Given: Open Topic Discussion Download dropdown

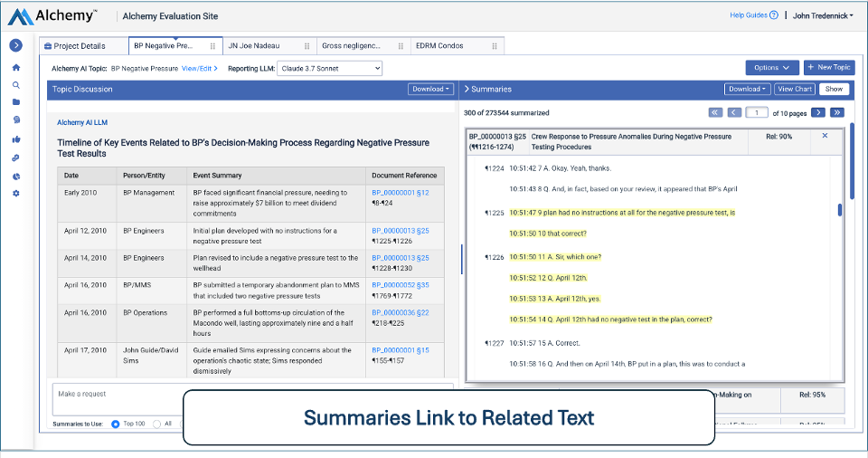Looking at the screenshot, I should pos(430,89).
